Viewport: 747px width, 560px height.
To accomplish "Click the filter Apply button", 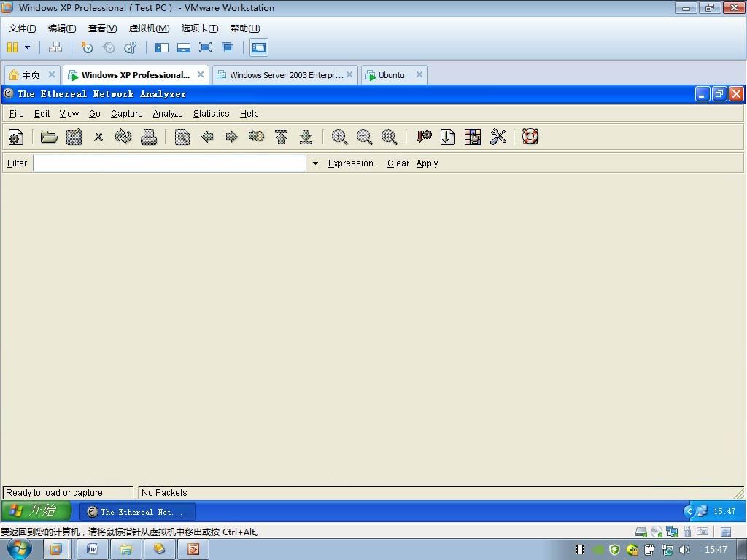I will pyautogui.click(x=427, y=163).
